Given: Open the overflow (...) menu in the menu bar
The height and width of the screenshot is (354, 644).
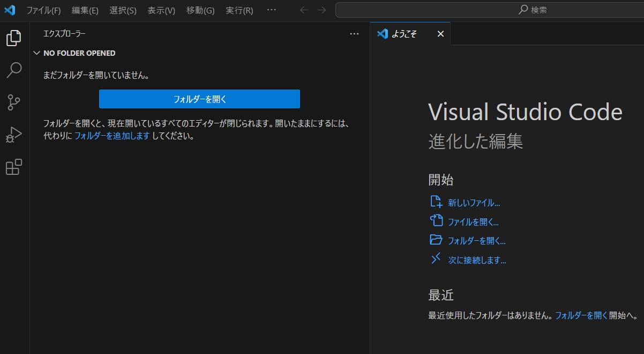Looking at the screenshot, I should [271, 10].
